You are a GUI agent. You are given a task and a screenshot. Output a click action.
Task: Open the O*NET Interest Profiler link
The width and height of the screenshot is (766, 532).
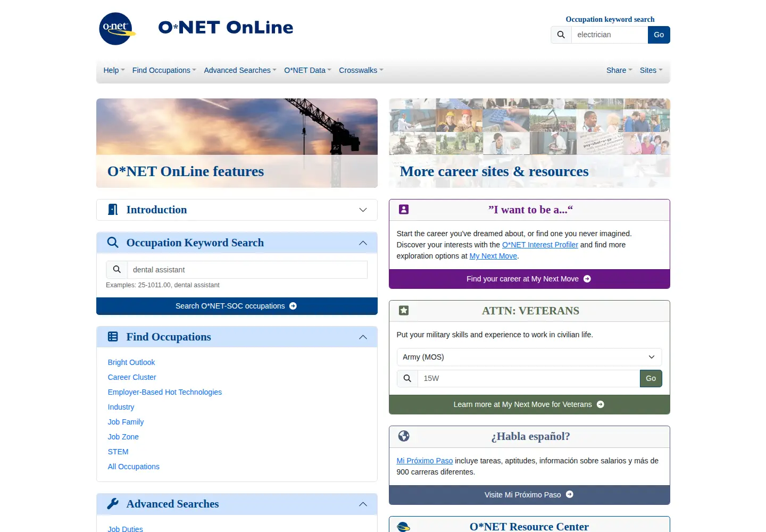(x=540, y=245)
